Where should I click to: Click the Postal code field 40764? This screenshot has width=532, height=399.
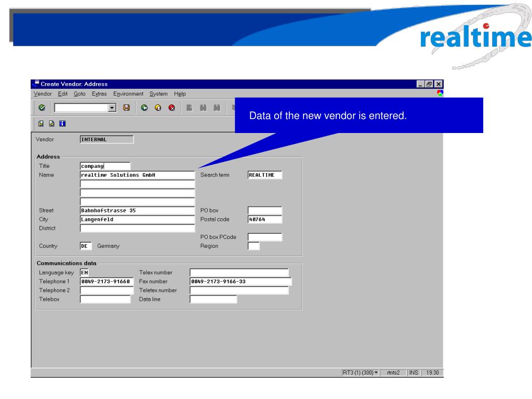(264, 220)
